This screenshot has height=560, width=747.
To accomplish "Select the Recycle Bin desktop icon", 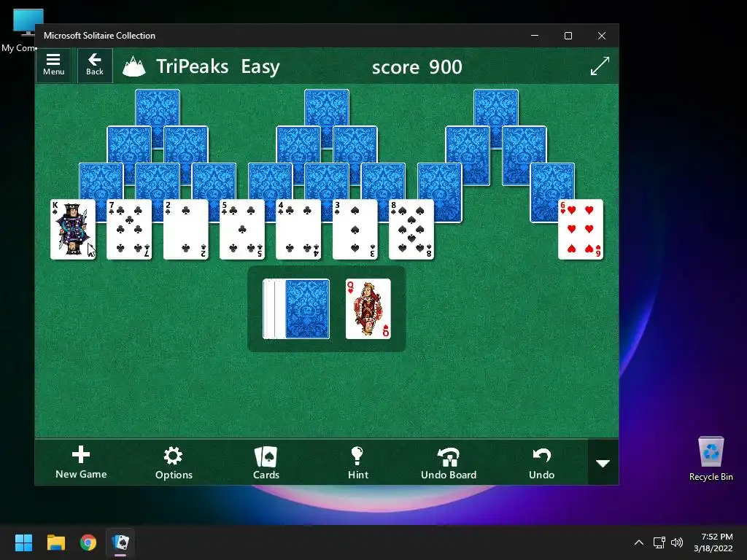I will [x=711, y=459].
